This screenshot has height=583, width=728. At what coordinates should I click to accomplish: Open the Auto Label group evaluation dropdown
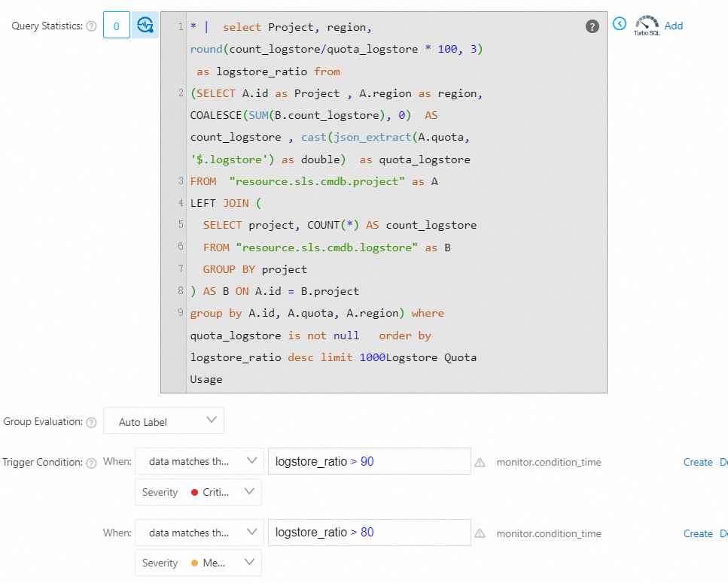tap(163, 421)
